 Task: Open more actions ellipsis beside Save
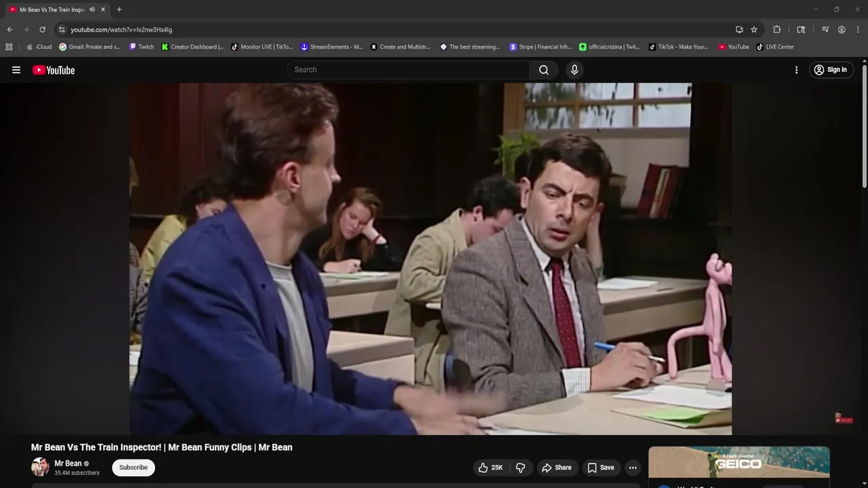tap(633, 468)
